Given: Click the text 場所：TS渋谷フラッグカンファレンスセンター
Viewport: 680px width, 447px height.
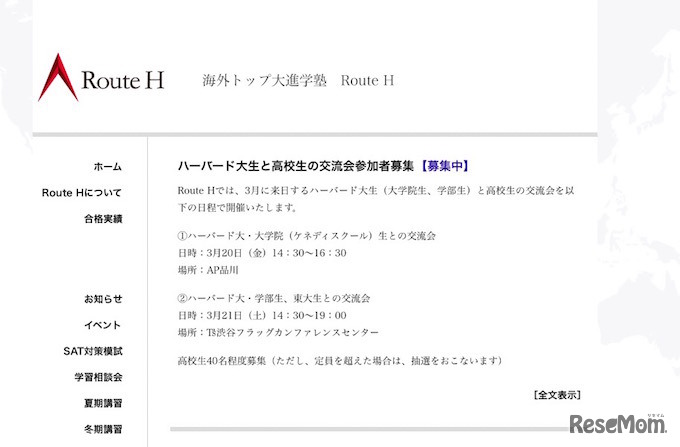Looking at the screenshot, I should [x=278, y=333].
